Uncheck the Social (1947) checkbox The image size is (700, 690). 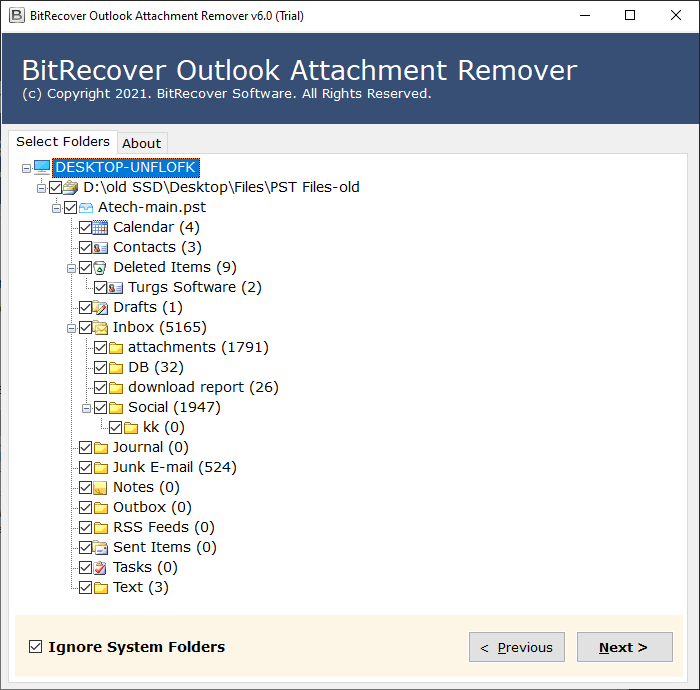pos(100,407)
